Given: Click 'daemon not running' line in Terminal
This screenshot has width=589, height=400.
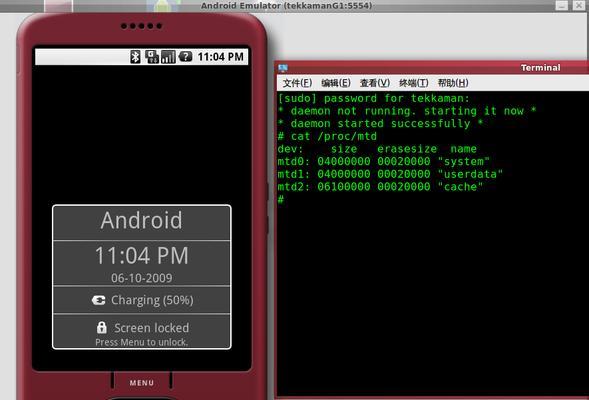Looking at the screenshot, I should click(407, 111).
